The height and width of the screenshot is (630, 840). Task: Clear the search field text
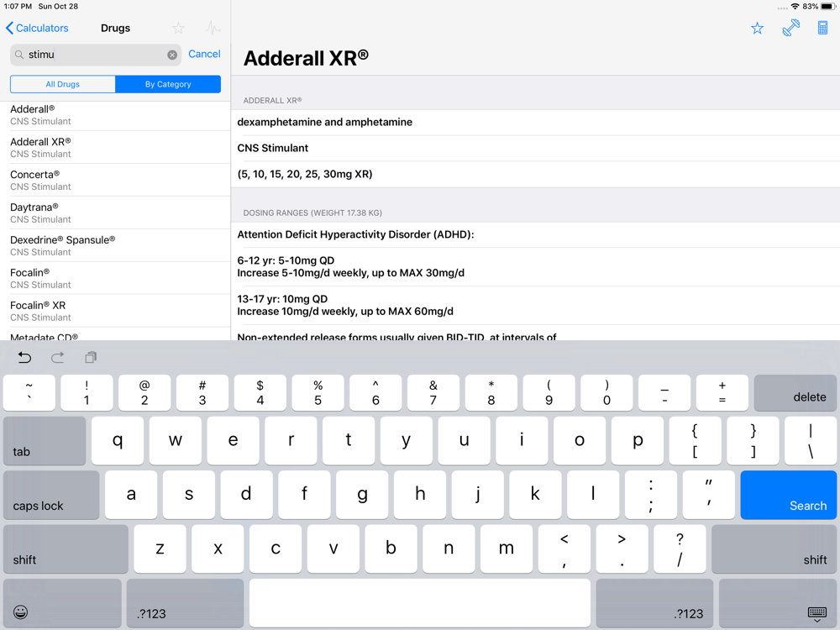(172, 55)
